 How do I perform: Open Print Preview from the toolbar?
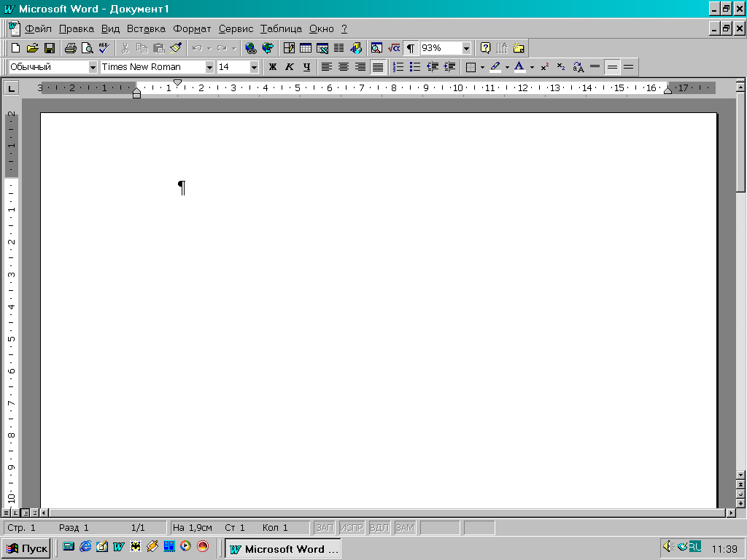click(x=88, y=48)
